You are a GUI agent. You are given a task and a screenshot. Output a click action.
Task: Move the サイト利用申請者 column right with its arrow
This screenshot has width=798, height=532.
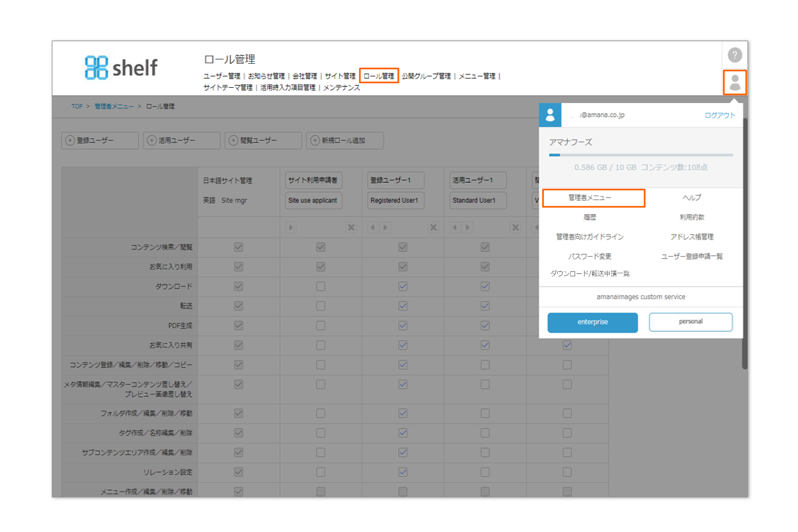(x=291, y=227)
